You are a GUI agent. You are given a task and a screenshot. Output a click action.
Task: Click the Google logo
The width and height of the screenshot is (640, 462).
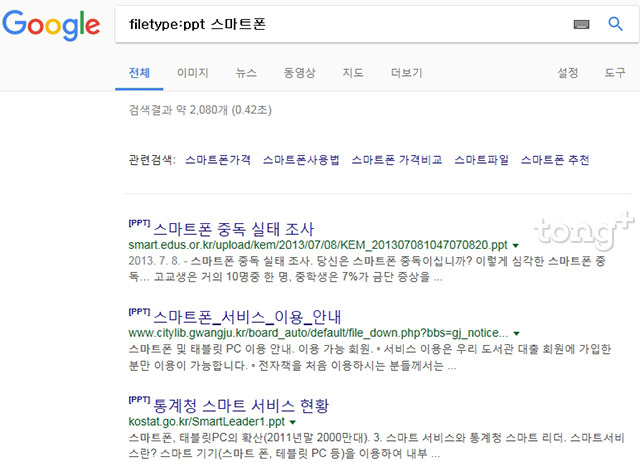click(x=51, y=25)
